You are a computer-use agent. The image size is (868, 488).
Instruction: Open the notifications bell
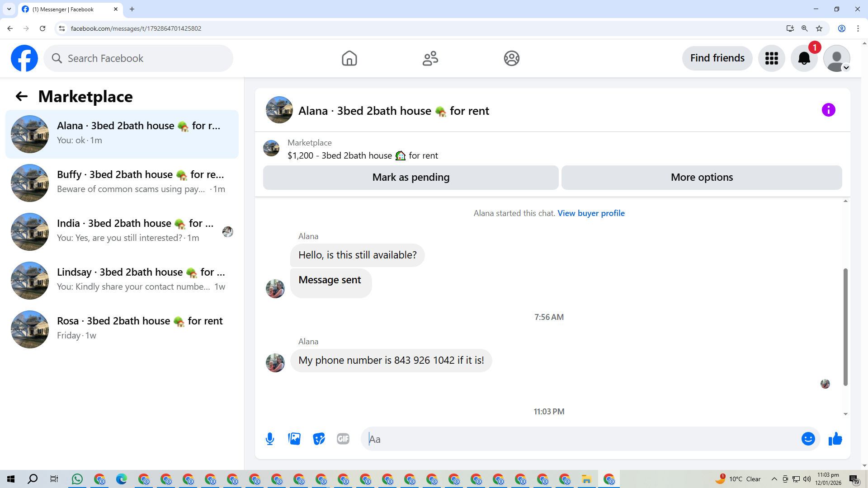point(804,58)
